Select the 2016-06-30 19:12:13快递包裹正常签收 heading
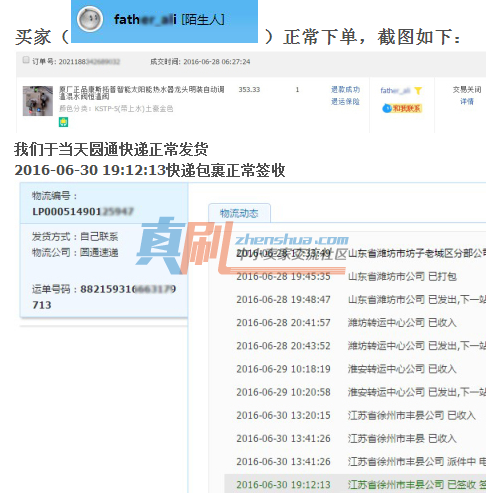Screen dimensions: 486x493 point(150,170)
